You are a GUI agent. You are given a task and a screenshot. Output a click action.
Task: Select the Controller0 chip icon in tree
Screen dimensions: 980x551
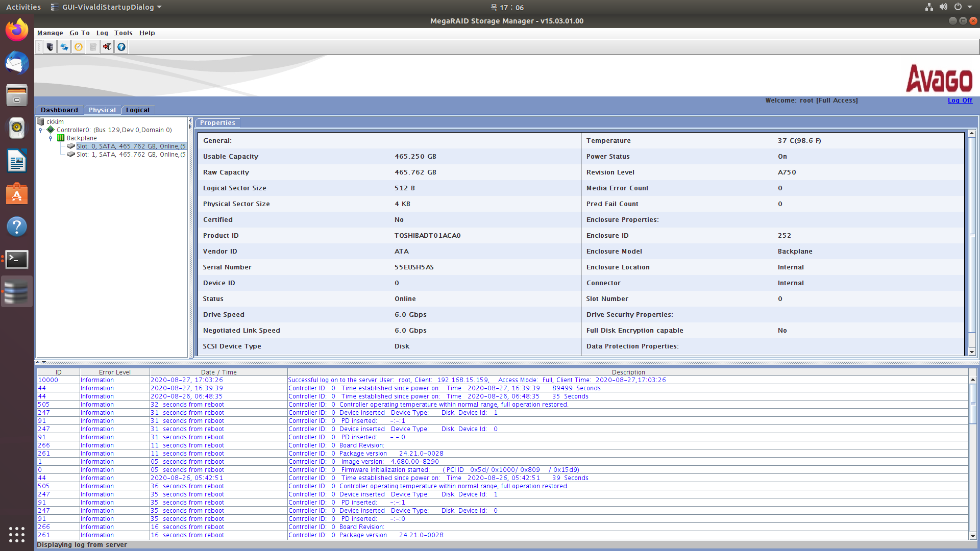pyautogui.click(x=51, y=130)
